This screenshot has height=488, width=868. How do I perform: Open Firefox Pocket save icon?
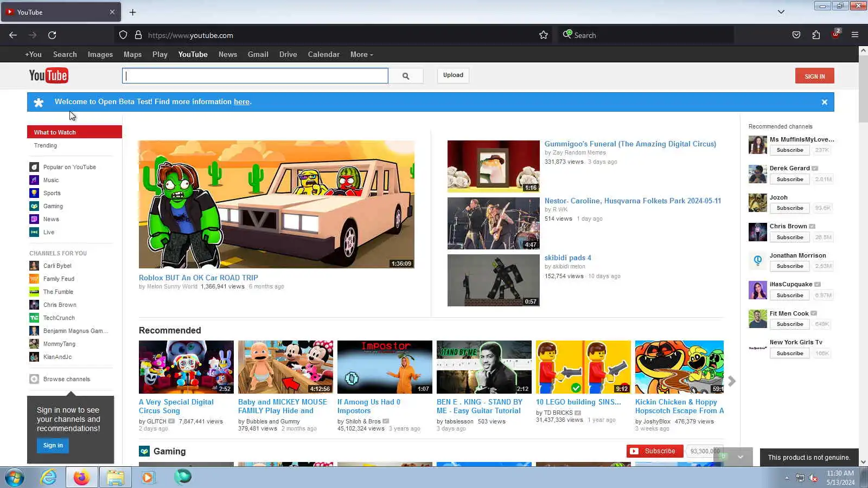point(796,35)
